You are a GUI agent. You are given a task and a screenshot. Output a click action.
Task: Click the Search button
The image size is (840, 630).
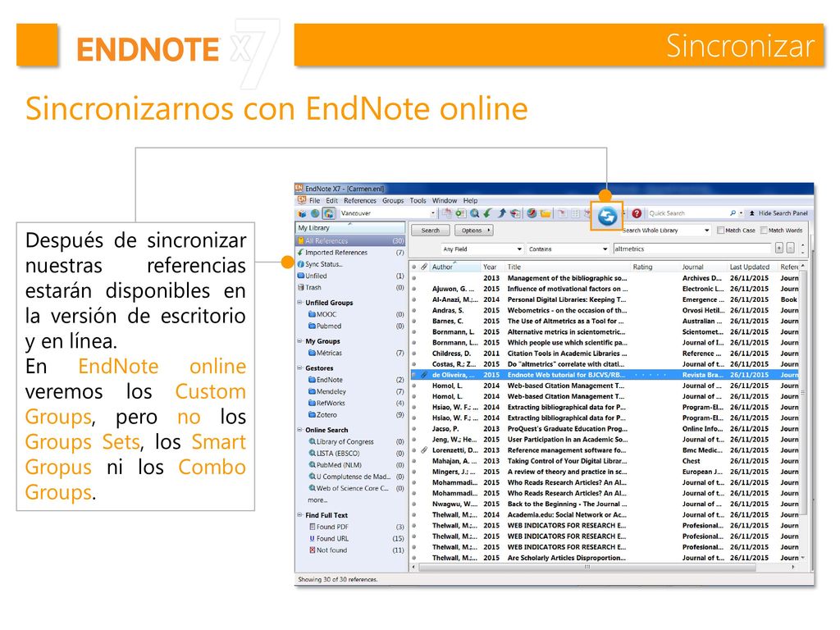click(430, 231)
